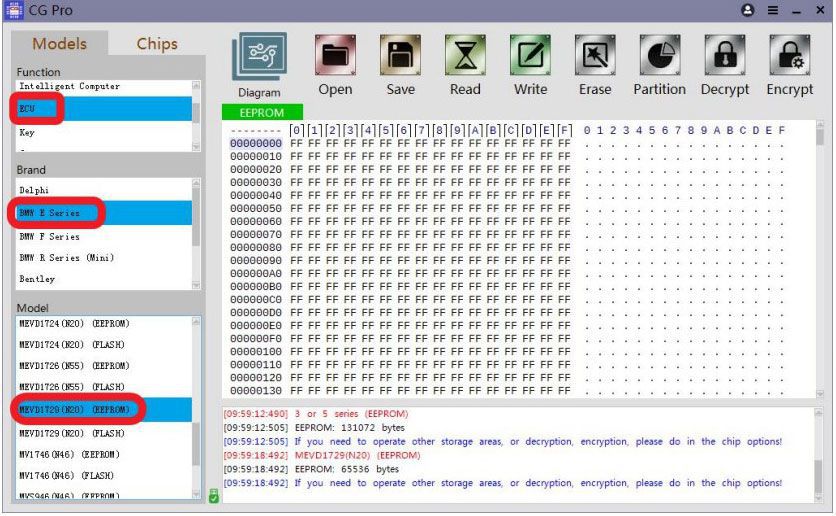Select MEVD1726(N55) (EEPROM) model
Image resolution: width=836 pixels, height=516 pixels.
(104, 366)
